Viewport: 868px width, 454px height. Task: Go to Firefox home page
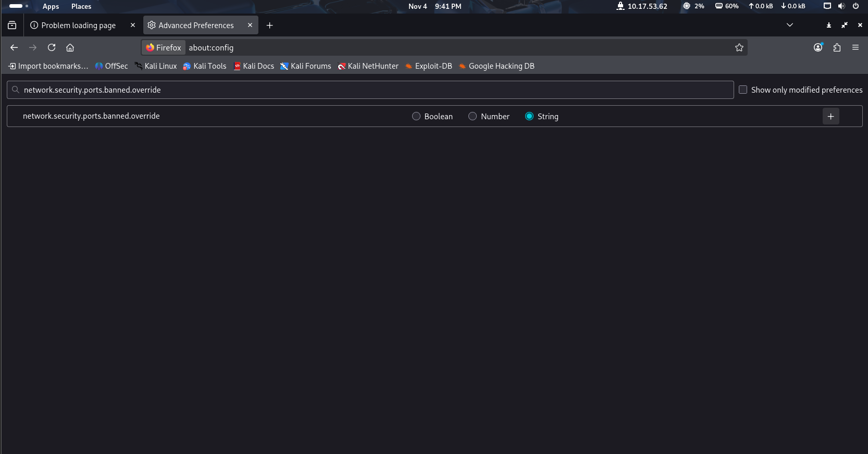(x=70, y=47)
